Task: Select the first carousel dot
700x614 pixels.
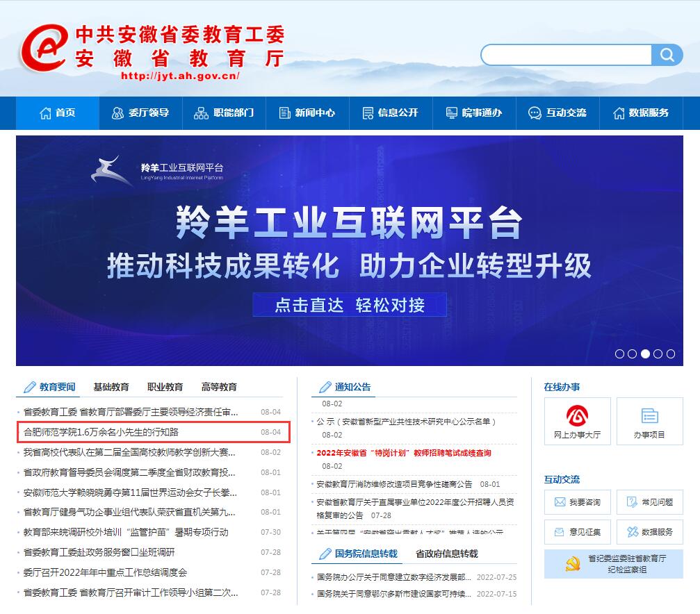Action: coord(619,354)
